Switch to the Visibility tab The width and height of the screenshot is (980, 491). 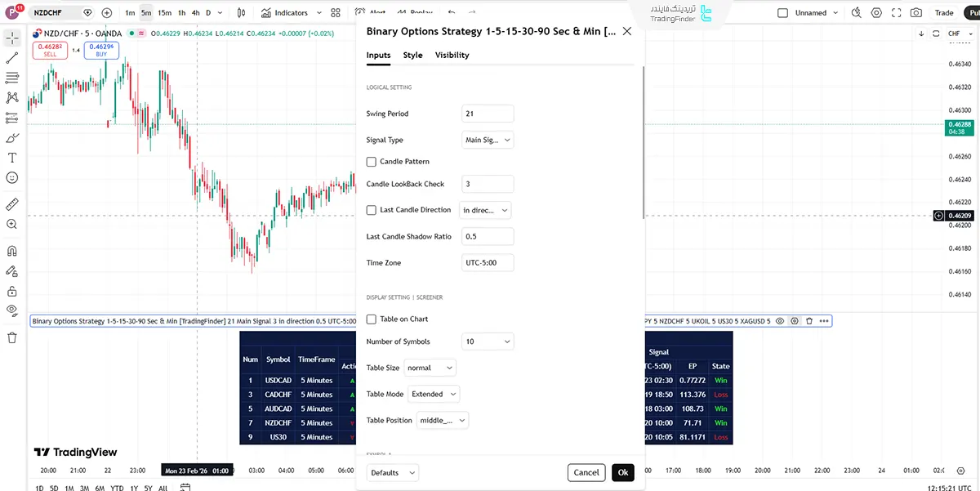coord(452,56)
